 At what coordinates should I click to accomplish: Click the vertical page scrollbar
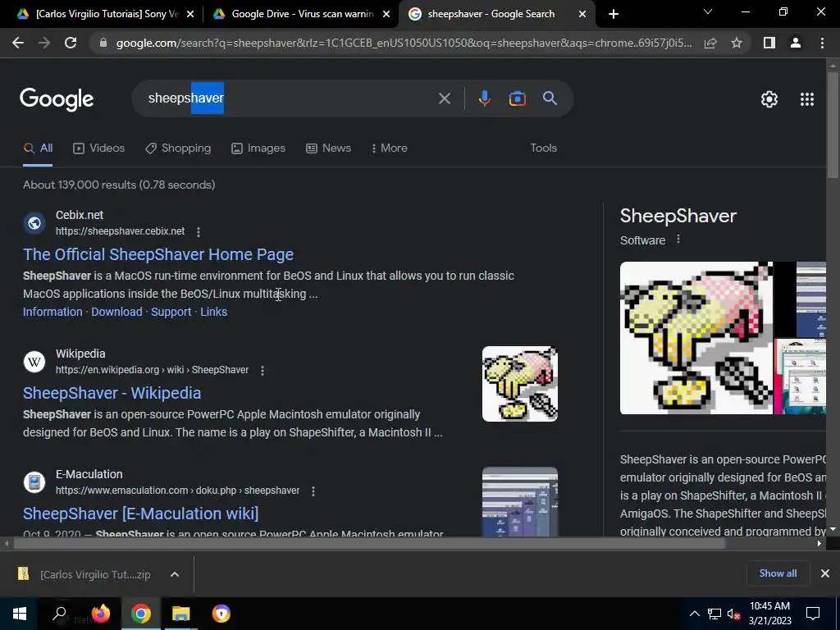(833, 126)
